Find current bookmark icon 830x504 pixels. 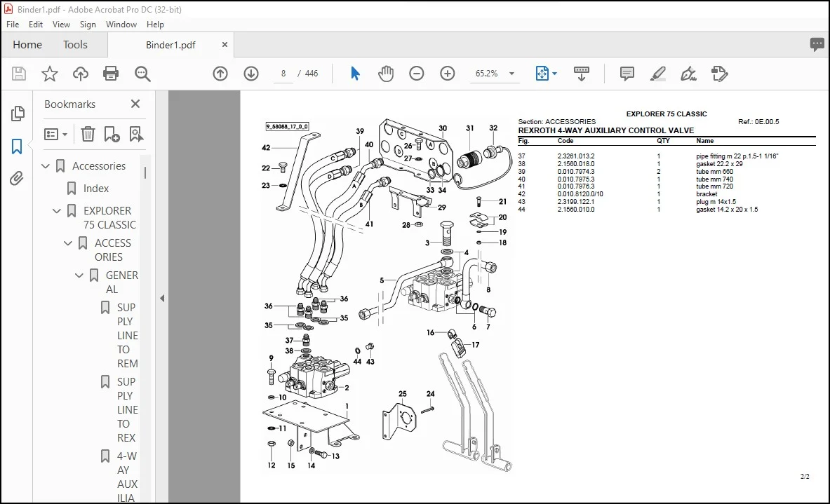click(136, 135)
